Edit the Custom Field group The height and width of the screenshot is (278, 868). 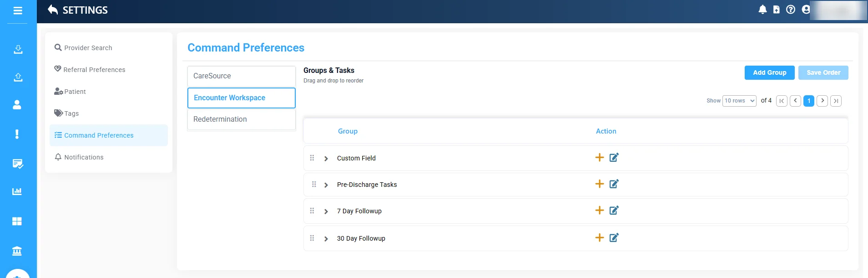coord(614,157)
